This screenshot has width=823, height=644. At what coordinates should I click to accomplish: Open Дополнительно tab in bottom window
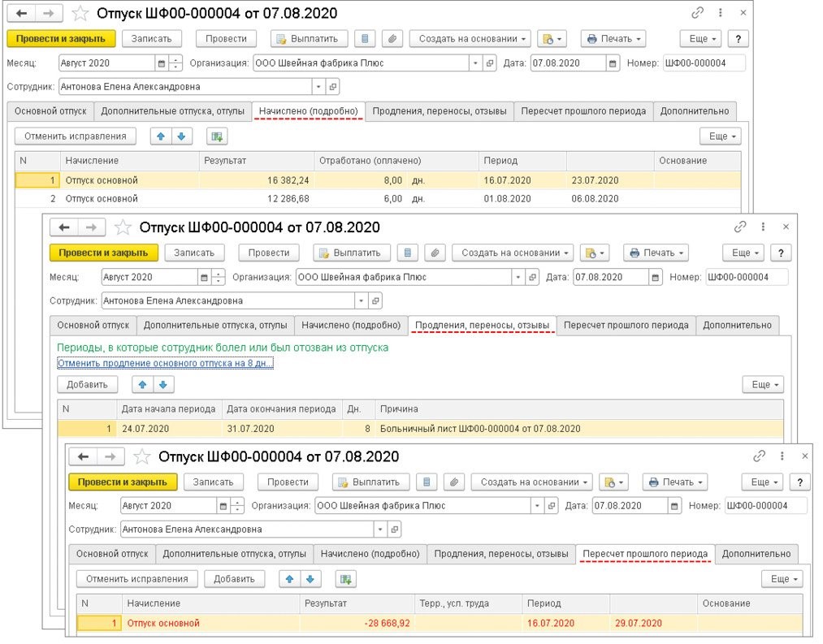756,554
